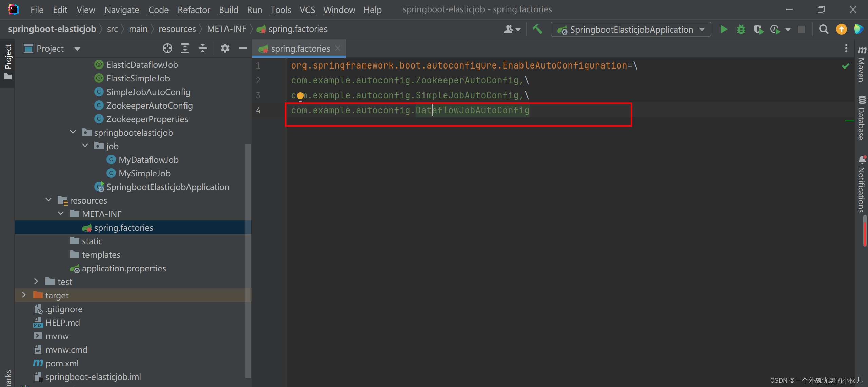Toggle the Project tool window stripe button
The width and height of the screenshot is (868, 387).
[x=7, y=61]
